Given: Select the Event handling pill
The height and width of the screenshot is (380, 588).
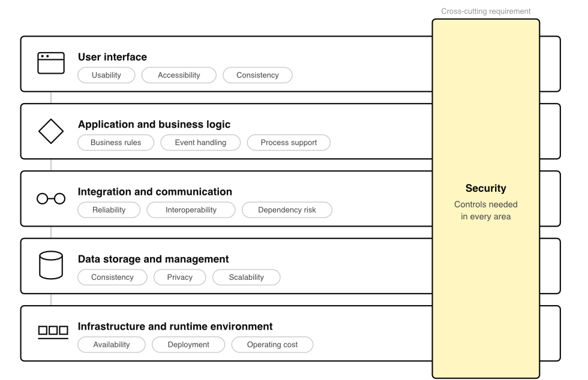Looking at the screenshot, I should coord(200,143).
